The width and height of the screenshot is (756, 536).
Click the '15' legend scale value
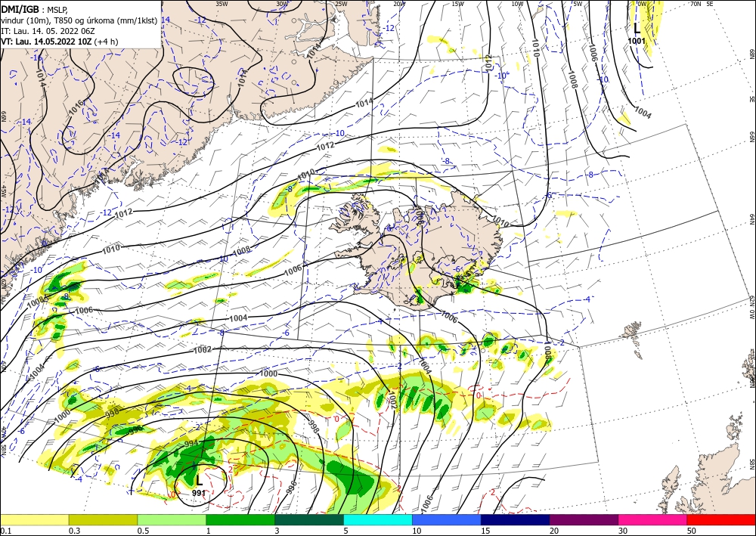tap(485, 531)
